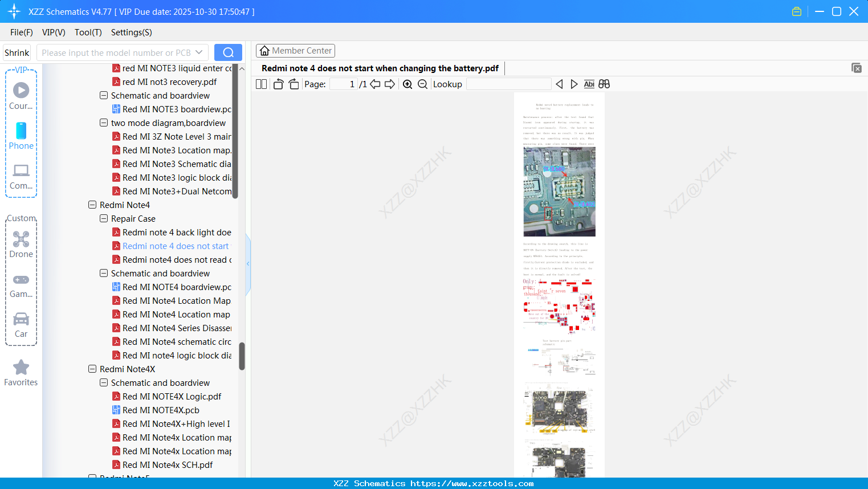Image resolution: width=868 pixels, height=489 pixels.
Task: Click the inner list scroll-up arrow
Action: coord(242,68)
